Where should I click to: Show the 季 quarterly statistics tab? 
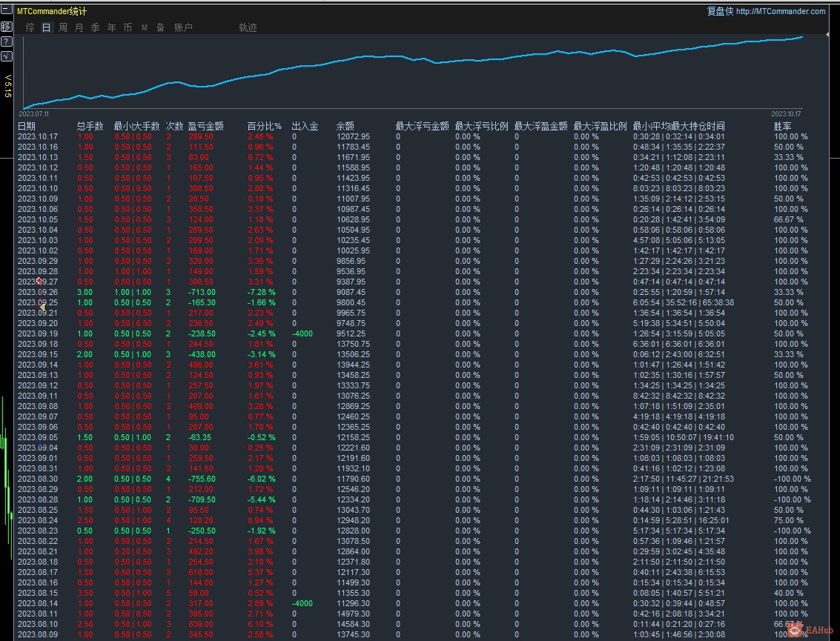(96, 28)
